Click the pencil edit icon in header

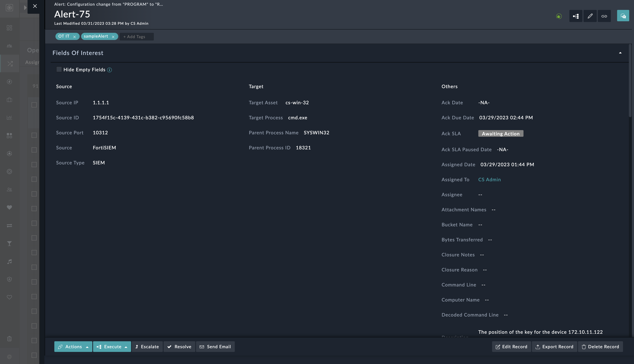click(590, 16)
